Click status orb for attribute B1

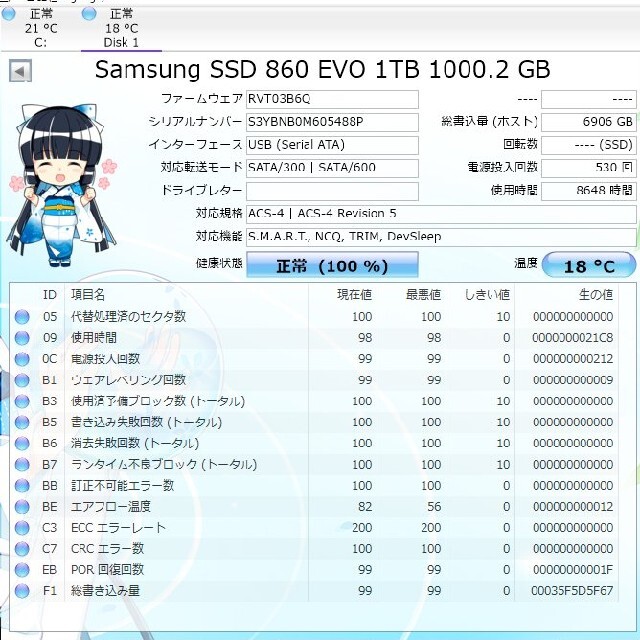22,380
